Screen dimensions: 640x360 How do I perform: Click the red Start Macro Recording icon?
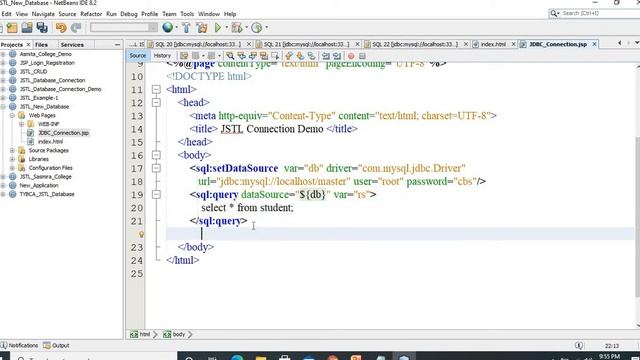click(351, 56)
